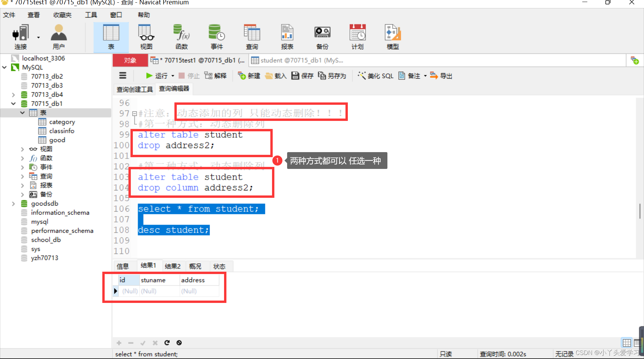Open the 帮助 (Help) menu
Image resolution: width=644 pixels, height=359 pixels.
144,15
